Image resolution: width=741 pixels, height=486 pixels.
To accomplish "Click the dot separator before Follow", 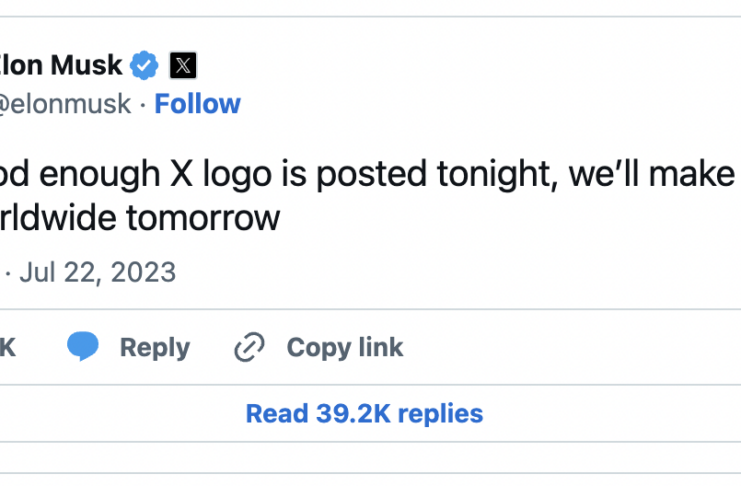I will 143,104.
